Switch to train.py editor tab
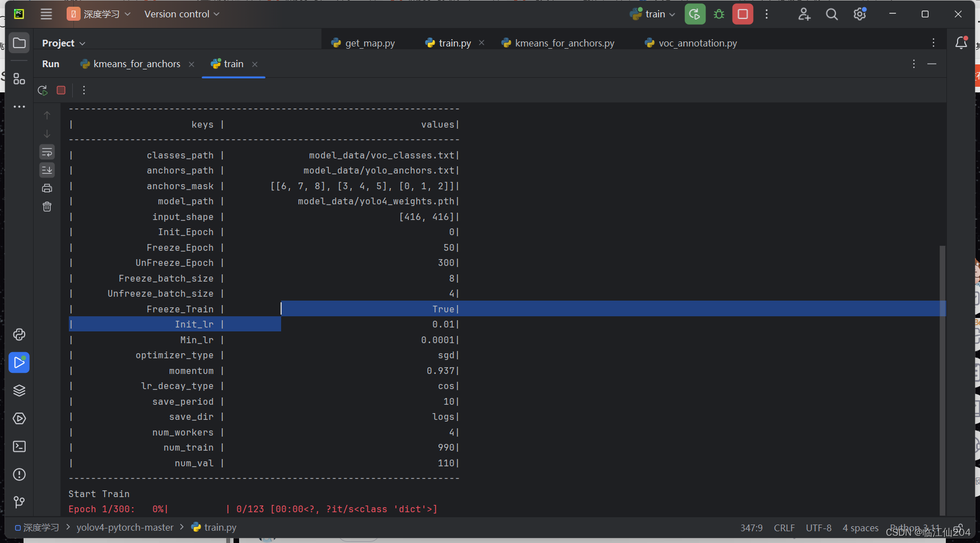Screen dimensions: 980x543 (x=448, y=43)
